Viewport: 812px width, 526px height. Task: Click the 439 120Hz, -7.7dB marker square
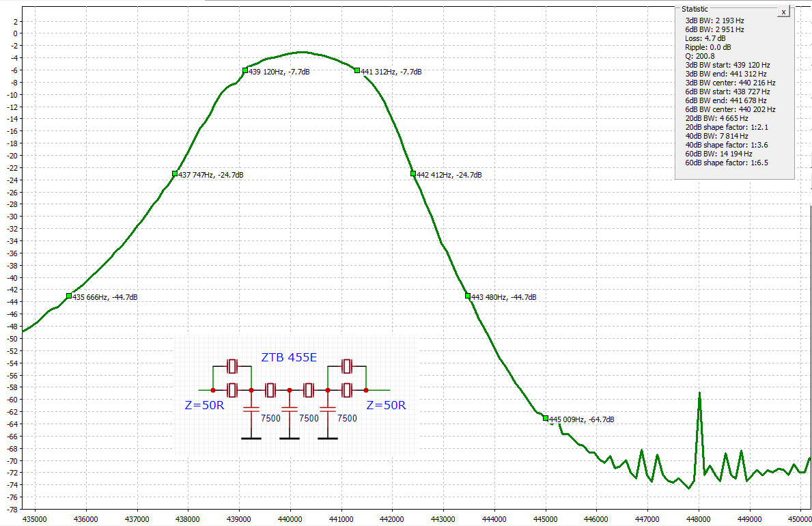click(245, 70)
